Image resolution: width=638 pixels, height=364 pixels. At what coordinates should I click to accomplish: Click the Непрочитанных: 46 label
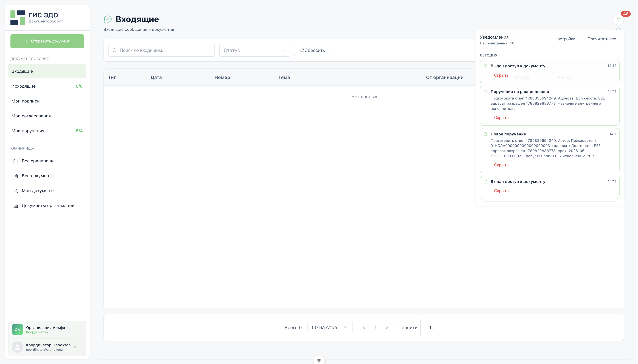[497, 44]
